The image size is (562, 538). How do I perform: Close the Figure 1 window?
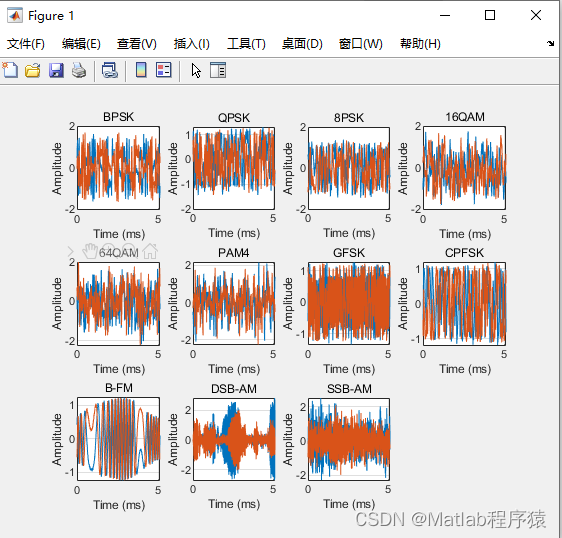pyautogui.click(x=536, y=15)
